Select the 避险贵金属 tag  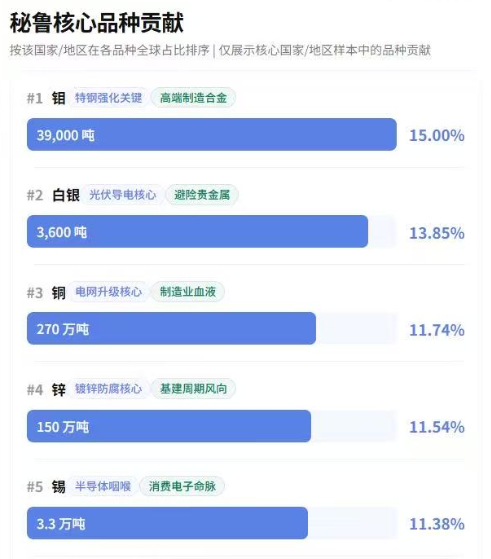click(202, 195)
